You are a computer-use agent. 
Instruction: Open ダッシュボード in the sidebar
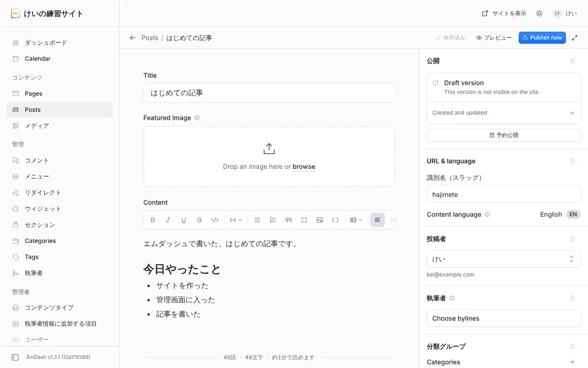(x=59, y=43)
